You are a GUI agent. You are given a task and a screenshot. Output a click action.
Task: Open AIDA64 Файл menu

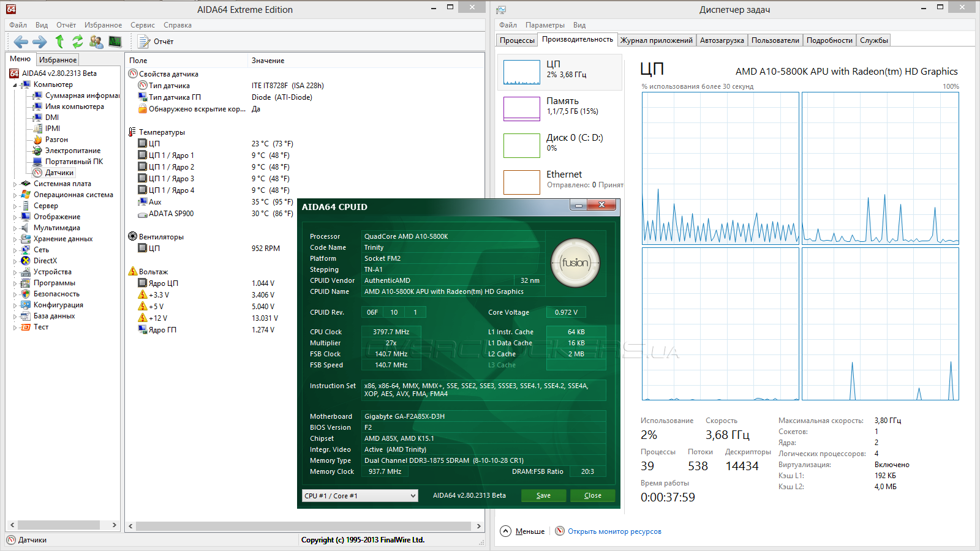click(x=18, y=25)
